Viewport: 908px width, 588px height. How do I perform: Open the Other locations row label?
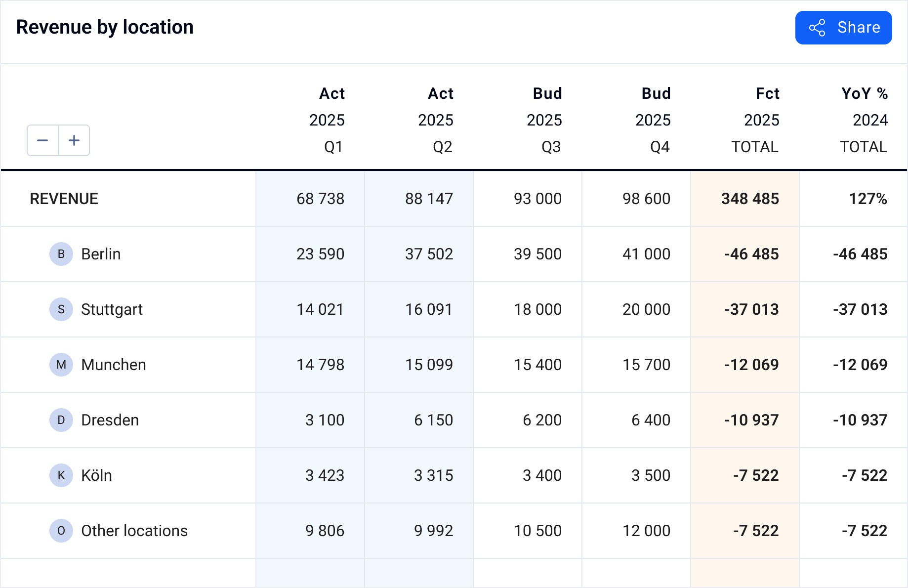pos(134,531)
